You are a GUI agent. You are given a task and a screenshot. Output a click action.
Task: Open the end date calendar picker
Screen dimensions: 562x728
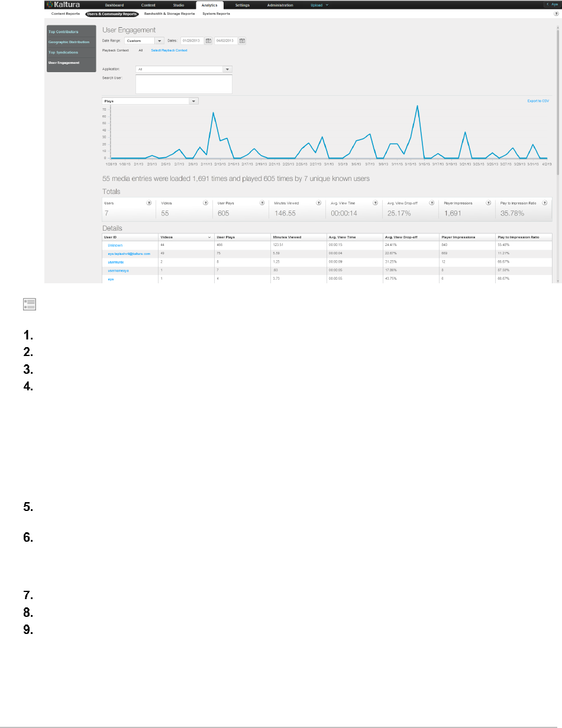pos(242,41)
